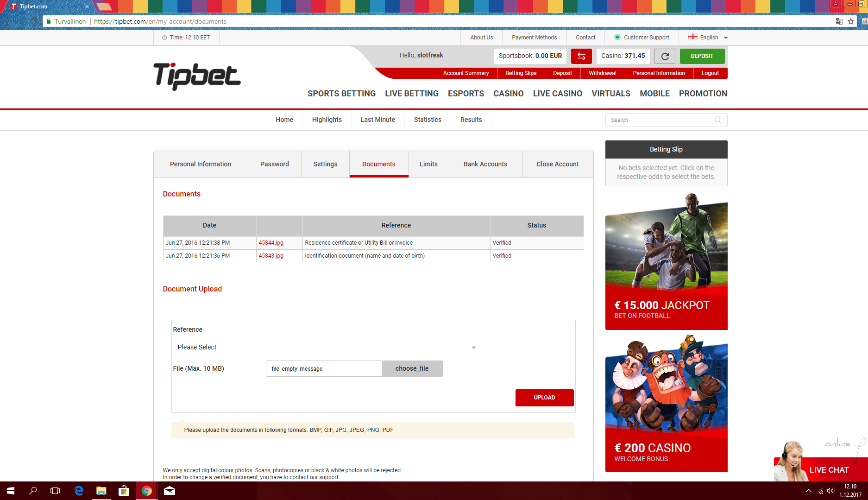
Task: Switch to Chrome in the taskbar
Action: pos(147,491)
